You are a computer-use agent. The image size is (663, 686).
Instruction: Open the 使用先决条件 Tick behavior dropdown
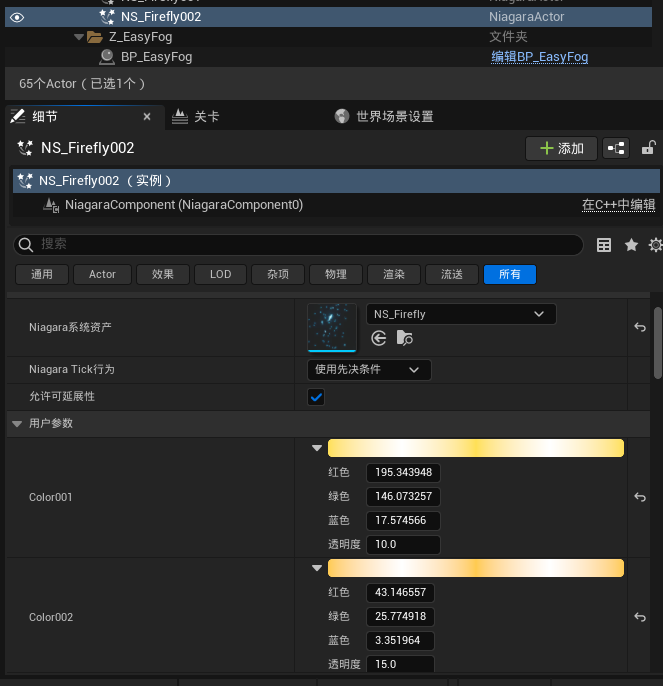[369, 370]
